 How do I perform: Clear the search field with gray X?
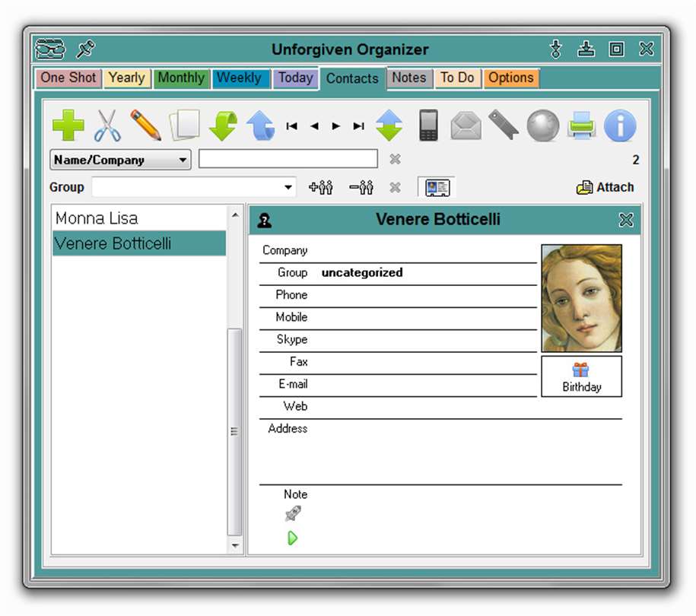[395, 159]
